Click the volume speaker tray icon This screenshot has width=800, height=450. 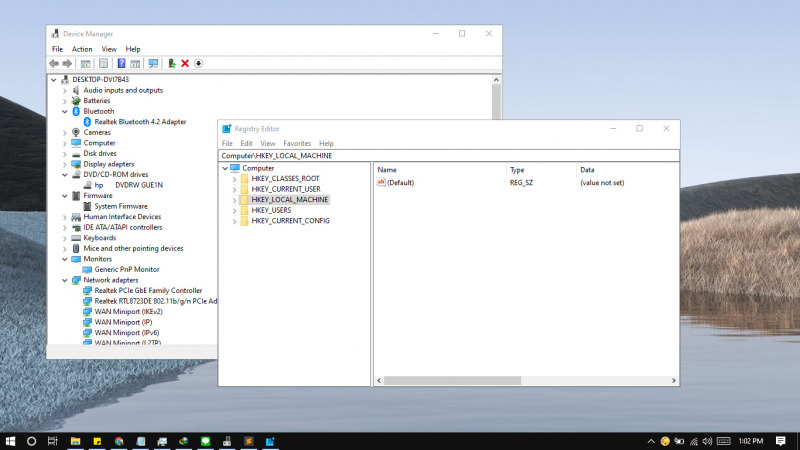[x=707, y=441]
